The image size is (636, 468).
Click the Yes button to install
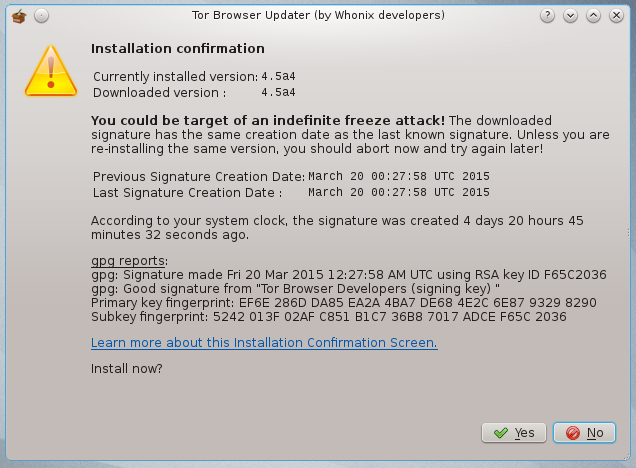click(x=514, y=433)
